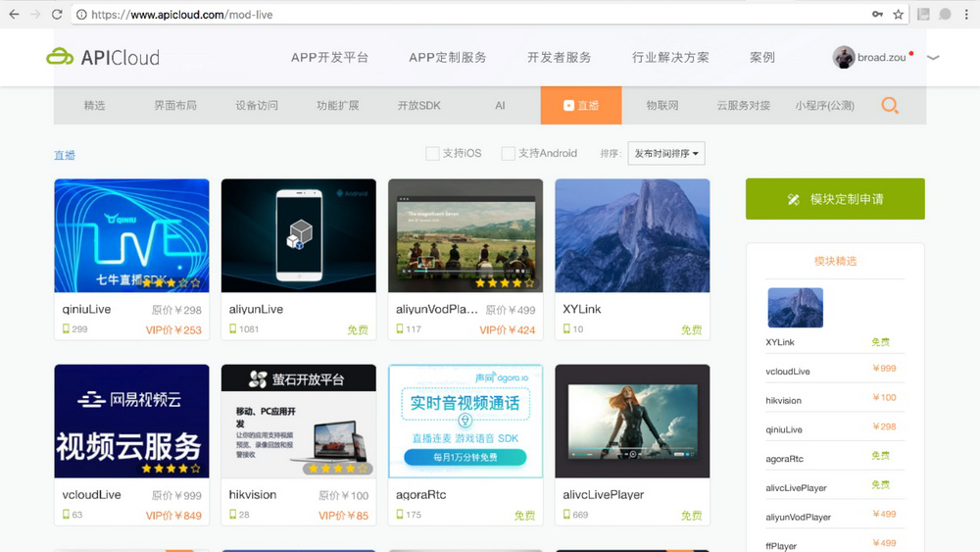Click the VIP价¥849 price on vcloudLive
980x552 pixels.
[x=173, y=516]
